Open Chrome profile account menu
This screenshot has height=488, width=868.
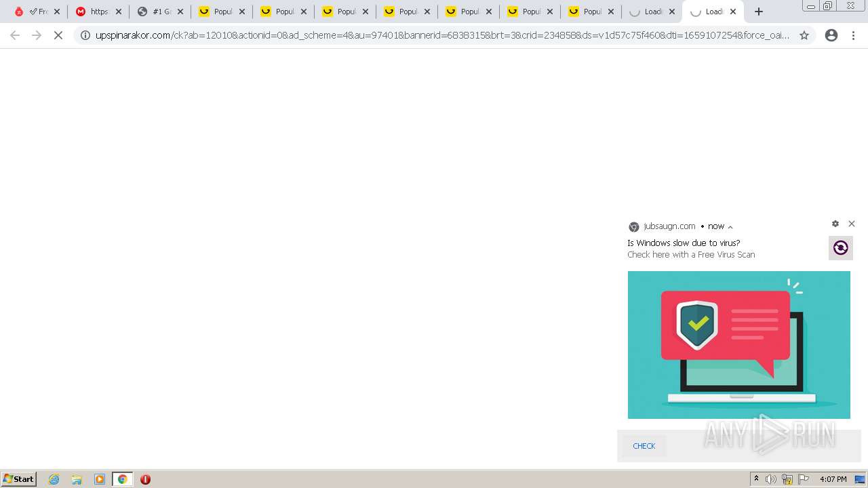[831, 35]
